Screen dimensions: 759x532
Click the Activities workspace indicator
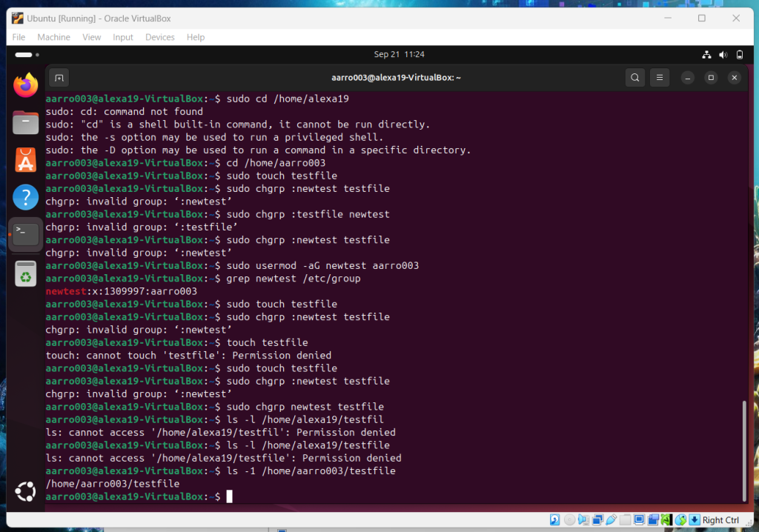(26, 55)
